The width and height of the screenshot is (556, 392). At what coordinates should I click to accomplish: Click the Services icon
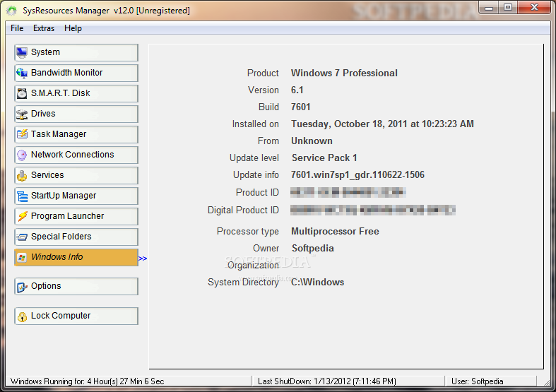tap(22, 175)
